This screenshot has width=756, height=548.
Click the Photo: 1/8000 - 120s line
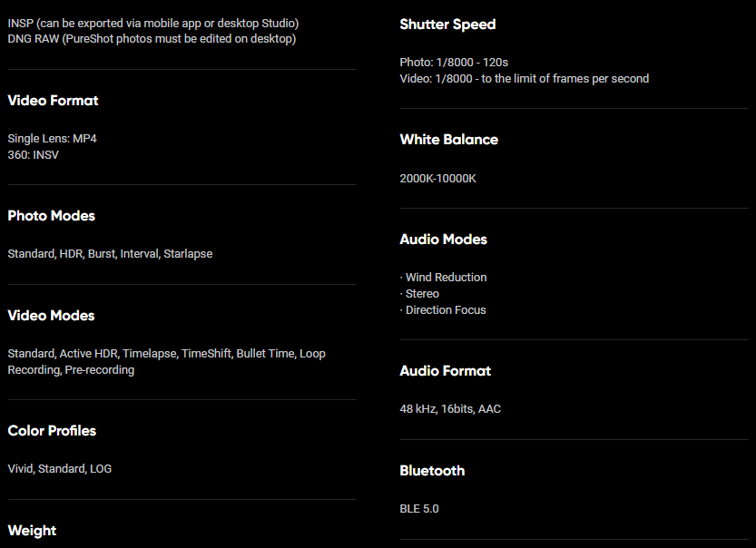coord(454,63)
